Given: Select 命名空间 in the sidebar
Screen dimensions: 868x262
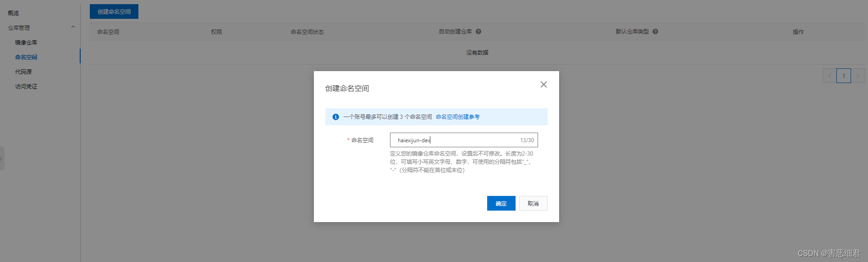Looking at the screenshot, I should point(26,57).
